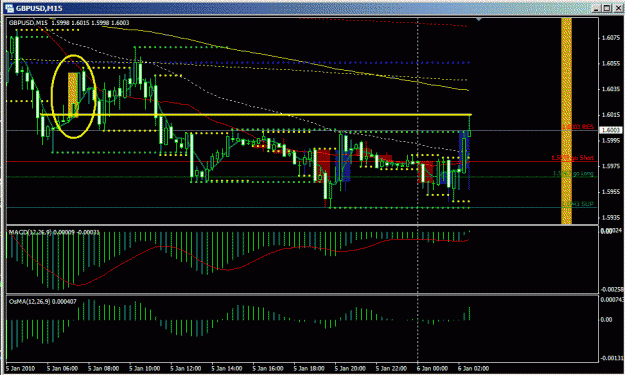Click the 1.5955 price scale label
This screenshot has height=375, width=625.
(611, 192)
